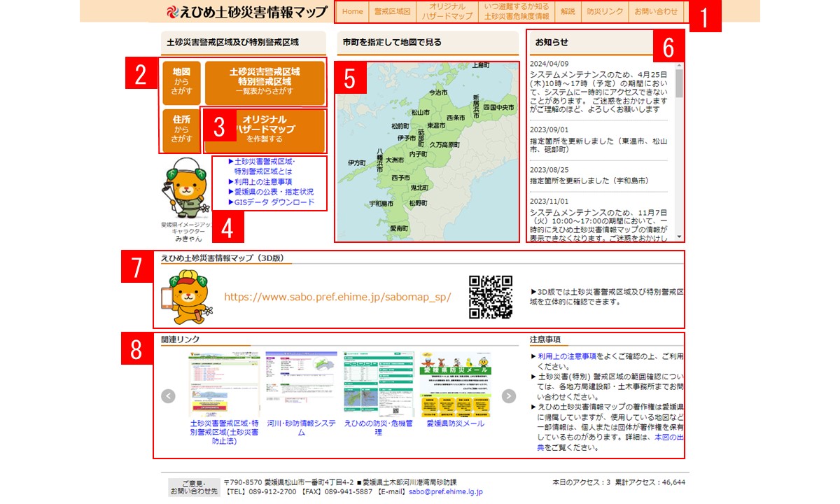Image resolution: width=840 pixels, height=504 pixels.
Task: Click the sabo@pref.ehime.lg.jp email link
Action: point(445,492)
